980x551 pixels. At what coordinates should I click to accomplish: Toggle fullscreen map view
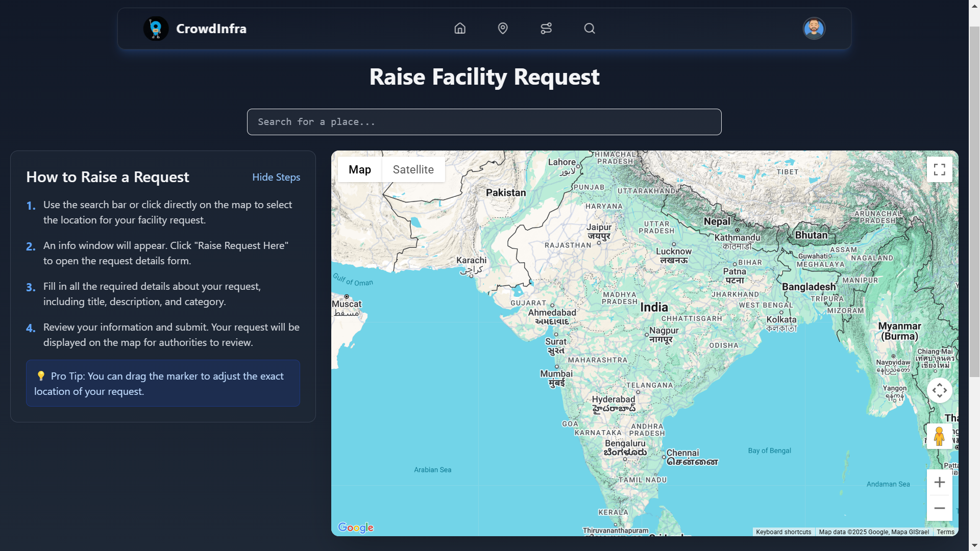939,169
